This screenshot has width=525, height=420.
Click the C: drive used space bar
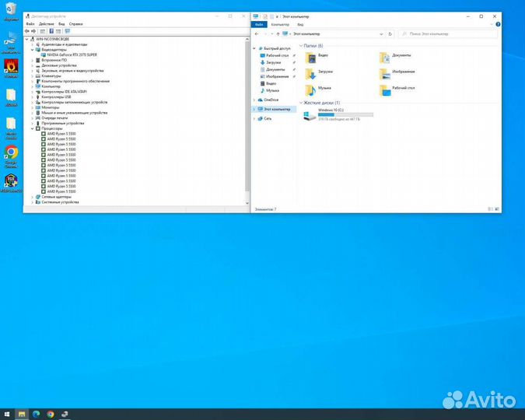(345, 114)
